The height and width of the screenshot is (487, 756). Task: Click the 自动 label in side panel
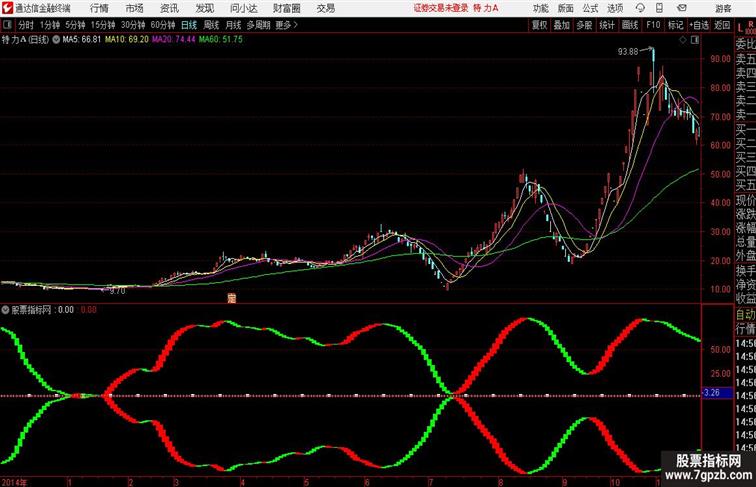[745, 315]
